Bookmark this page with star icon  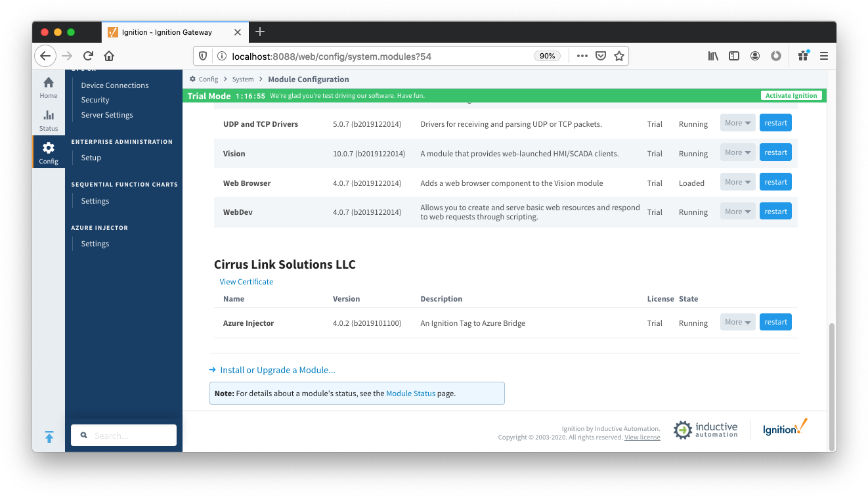tap(618, 56)
